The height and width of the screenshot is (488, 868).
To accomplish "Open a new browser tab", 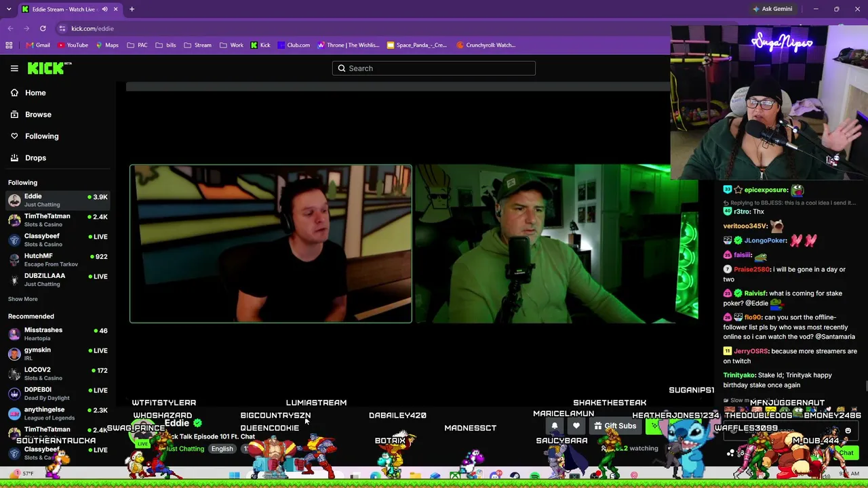I will (132, 9).
